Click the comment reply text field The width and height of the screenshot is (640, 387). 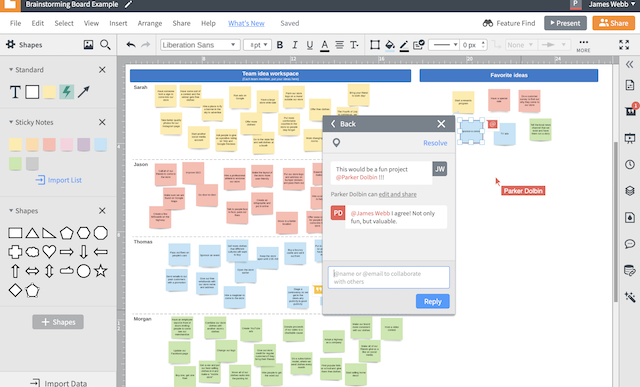click(x=389, y=278)
